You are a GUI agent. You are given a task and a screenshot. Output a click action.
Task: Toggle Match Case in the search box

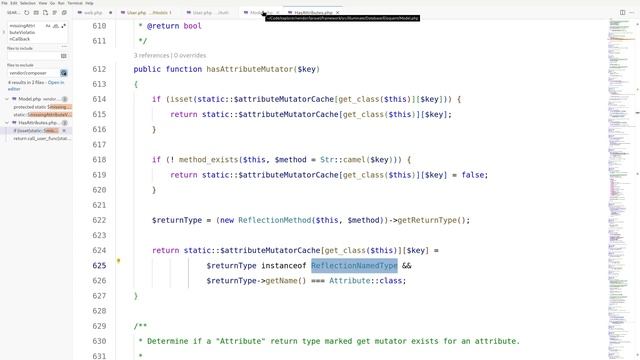click(48, 26)
